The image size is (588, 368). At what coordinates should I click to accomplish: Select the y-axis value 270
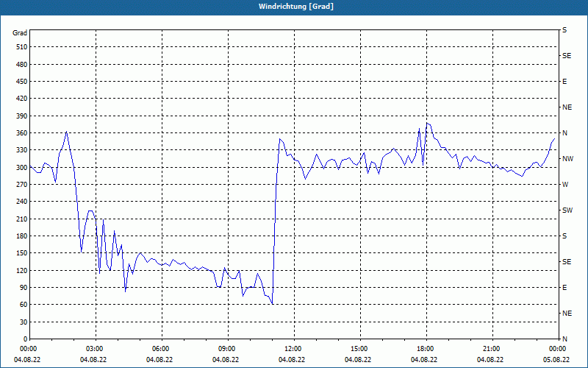click(22, 185)
